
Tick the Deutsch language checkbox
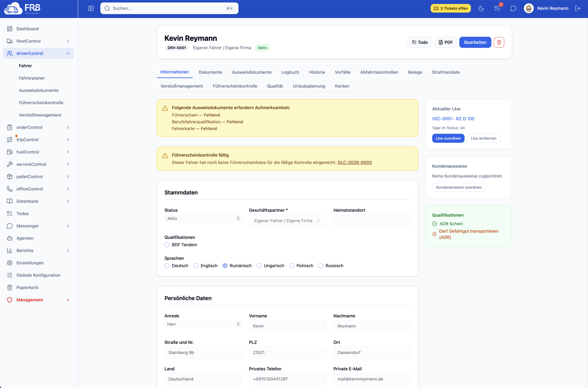pyautogui.click(x=167, y=266)
